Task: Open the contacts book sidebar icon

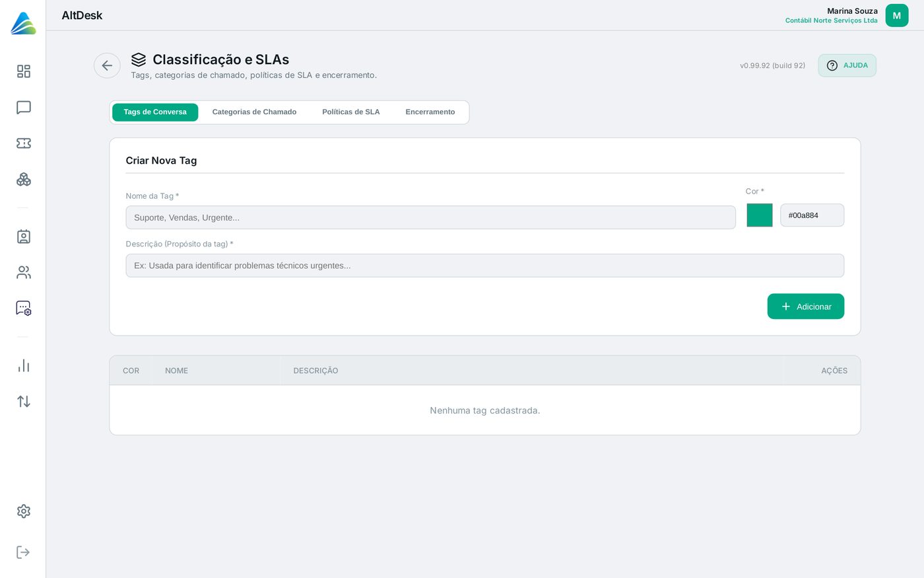Action: [24, 236]
